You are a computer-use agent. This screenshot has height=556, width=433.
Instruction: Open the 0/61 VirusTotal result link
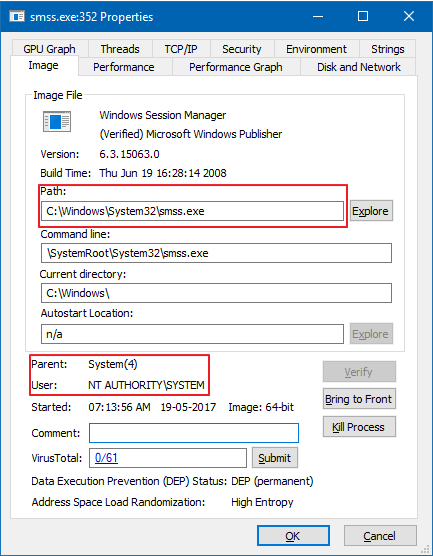106,458
